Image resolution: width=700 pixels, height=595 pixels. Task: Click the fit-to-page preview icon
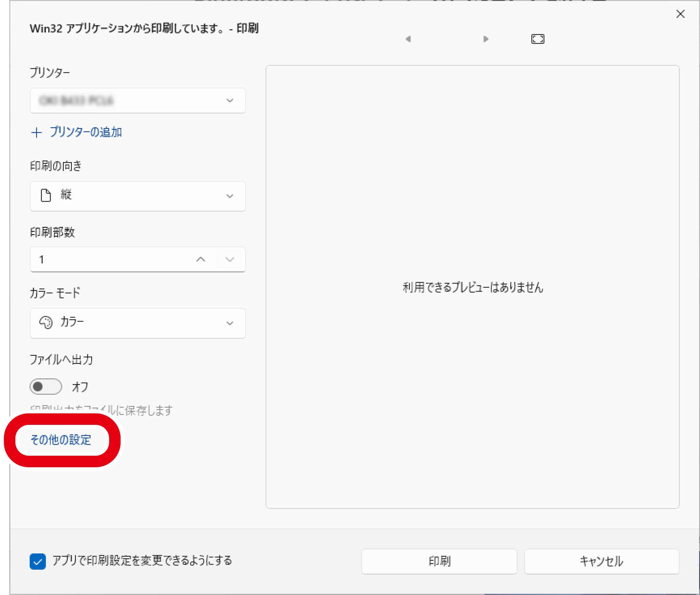click(x=538, y=39)
